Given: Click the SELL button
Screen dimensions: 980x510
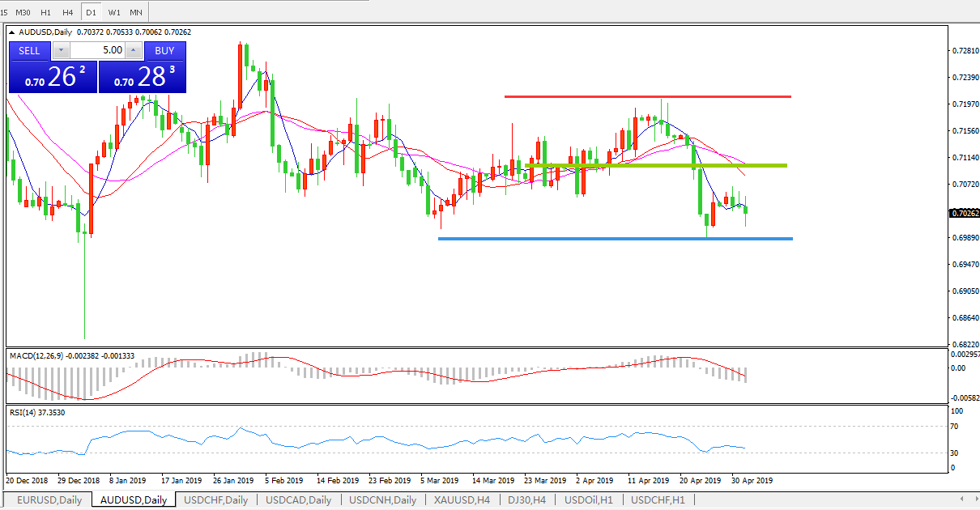Looking at the screenshot, I should [29, 50].
